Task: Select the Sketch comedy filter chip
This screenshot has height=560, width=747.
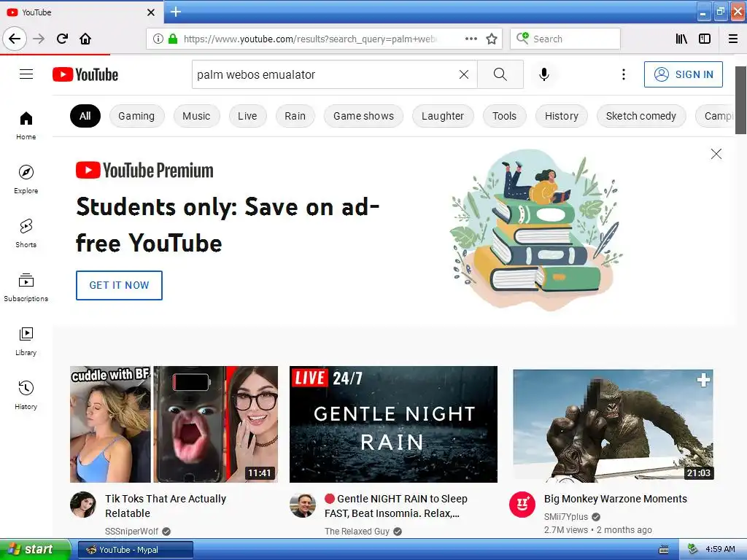Action: point(641,116)
